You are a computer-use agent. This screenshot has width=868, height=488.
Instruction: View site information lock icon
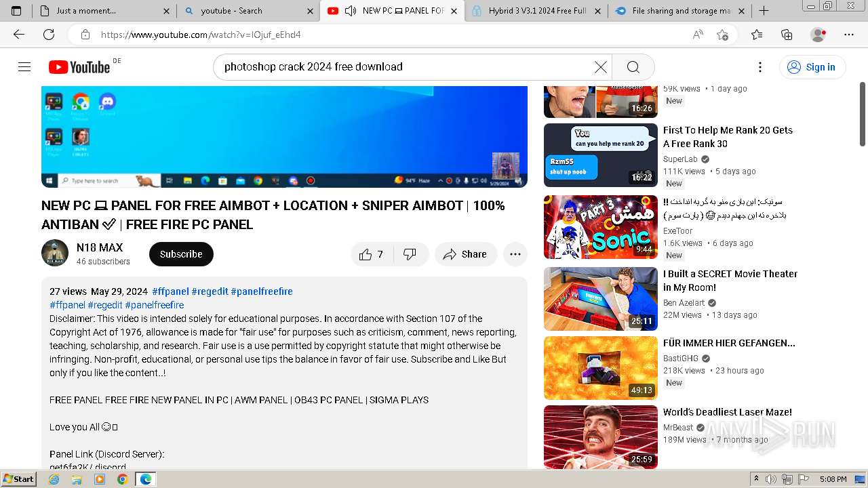click(85, 35)
